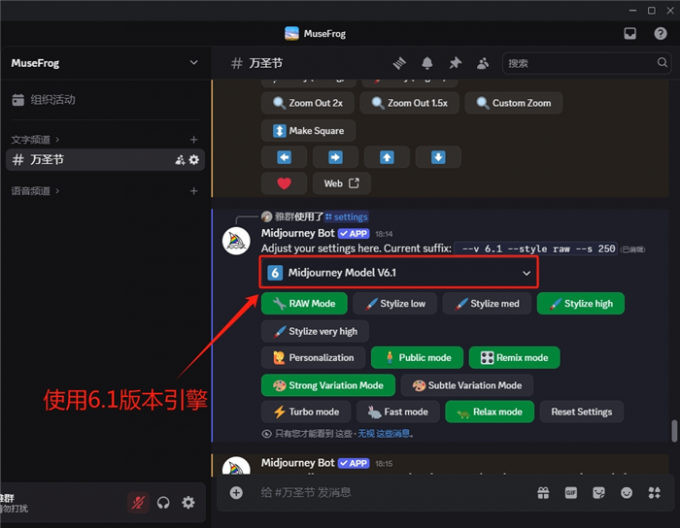Click Midjourney Bot username at 18:14
The image size is (680, 528).
pos(298,233)
